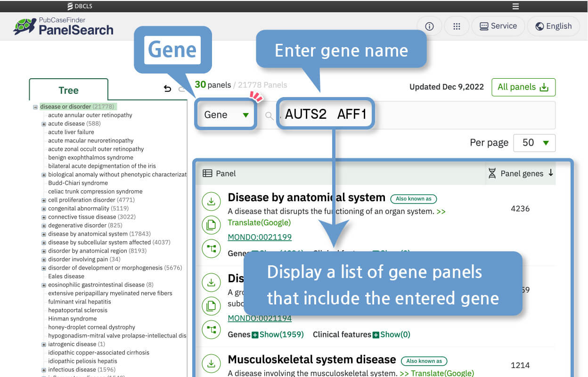588x377 pixels.
Task: Open Also known as for Musculoskeletal system disease
Action: click(x=424, y=361)
